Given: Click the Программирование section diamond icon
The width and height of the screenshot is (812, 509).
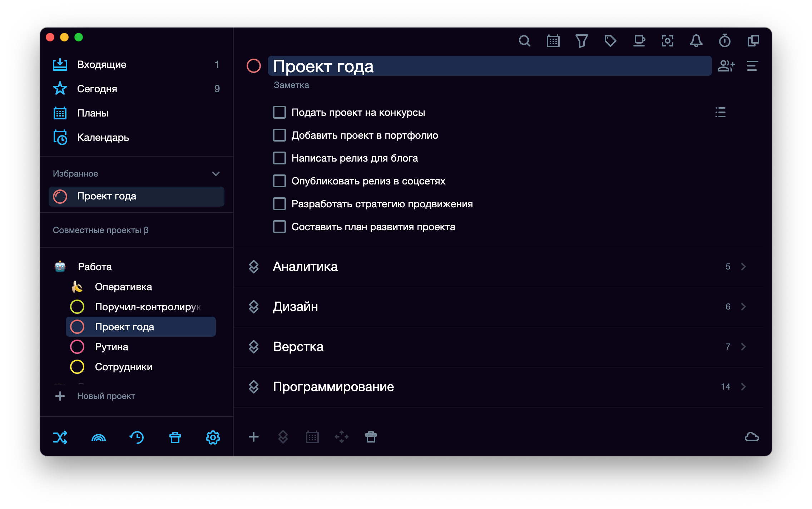Looking at the screenshot, I should tap(254, 387).
